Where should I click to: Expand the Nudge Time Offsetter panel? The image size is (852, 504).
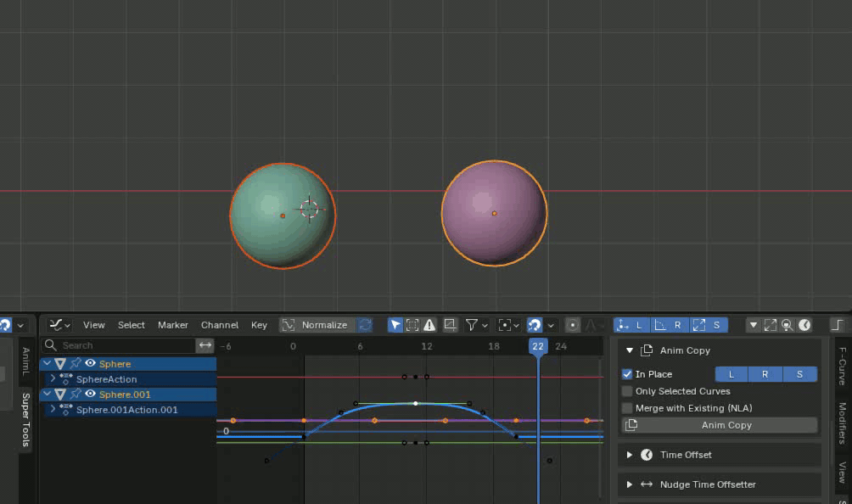click(629, 484)
